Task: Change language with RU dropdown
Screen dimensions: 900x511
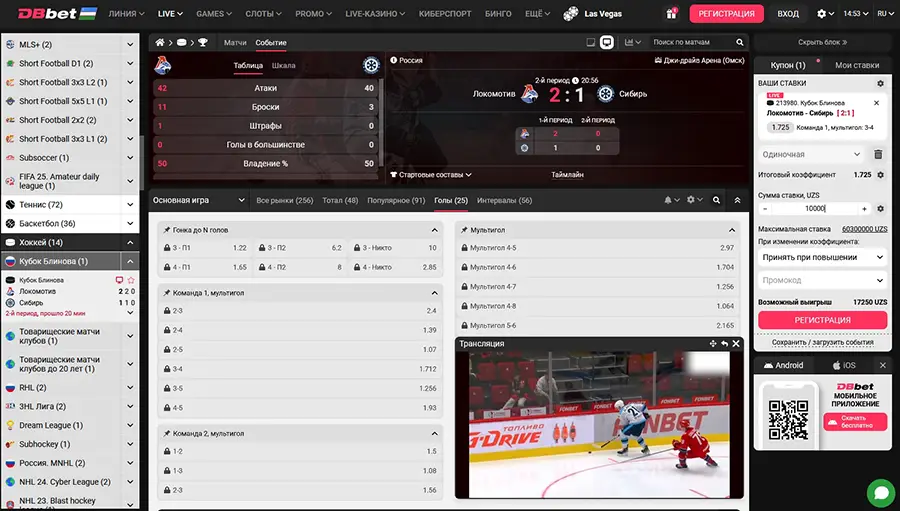Action: pos(885,14)
